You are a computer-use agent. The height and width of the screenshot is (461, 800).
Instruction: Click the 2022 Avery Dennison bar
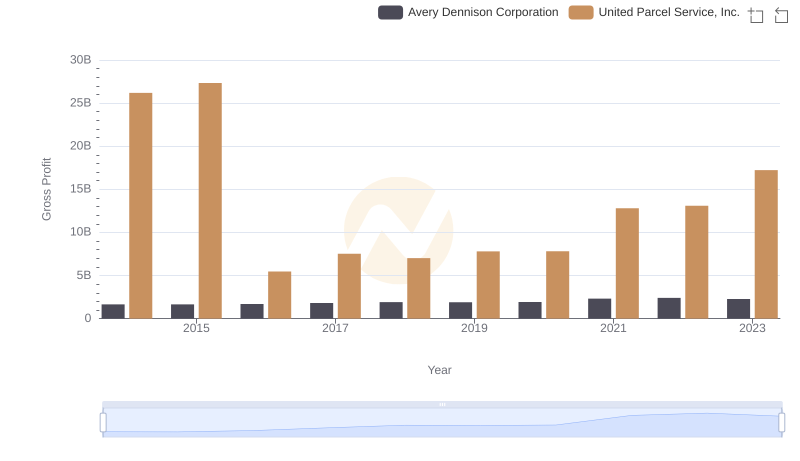[669, 308]
